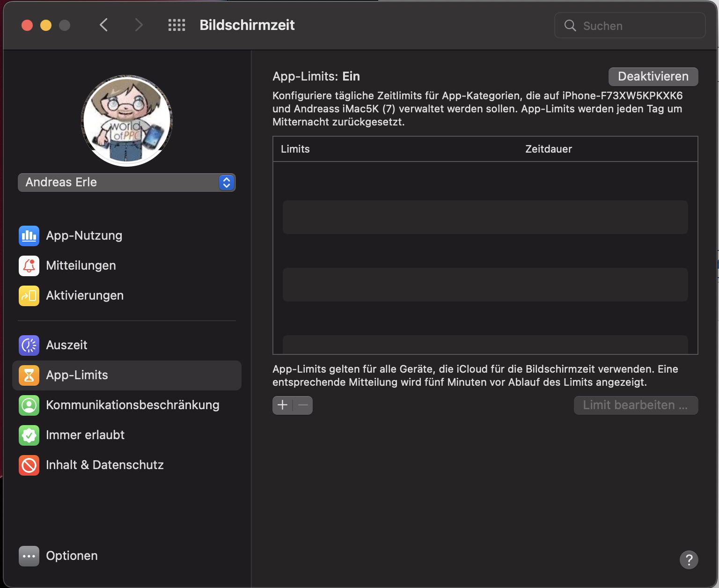Click the Kommunikationsbeschränkung person icon
The image size is (719, 588).
tap(29, 405)
